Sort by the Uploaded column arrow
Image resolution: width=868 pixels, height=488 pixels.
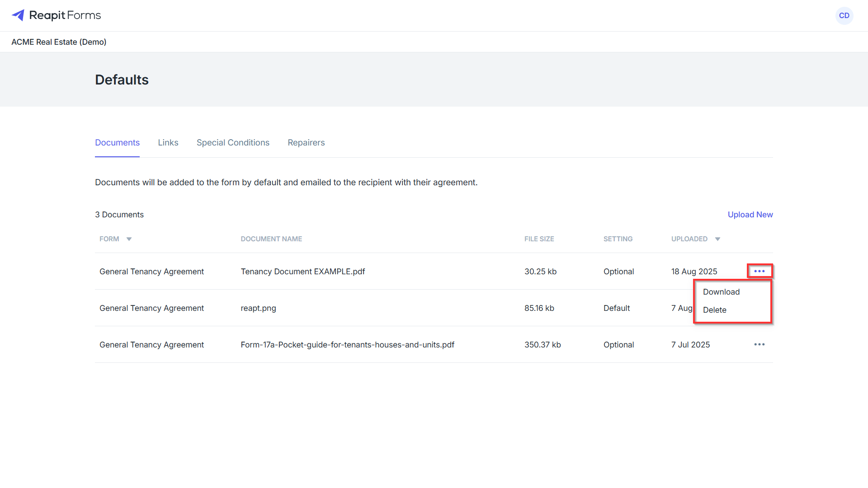point(717,239)
